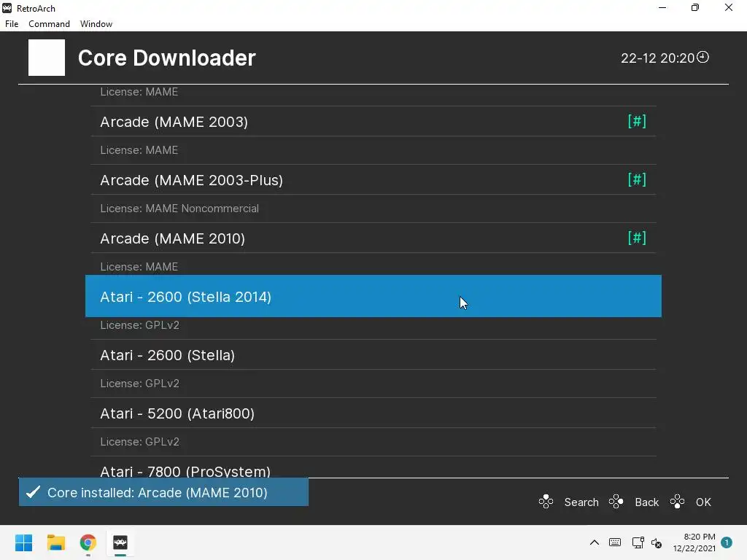Click RetroArch icon in the taskbar
The height and width of the screenshot is (560, 747).
(x=120, y=542)
